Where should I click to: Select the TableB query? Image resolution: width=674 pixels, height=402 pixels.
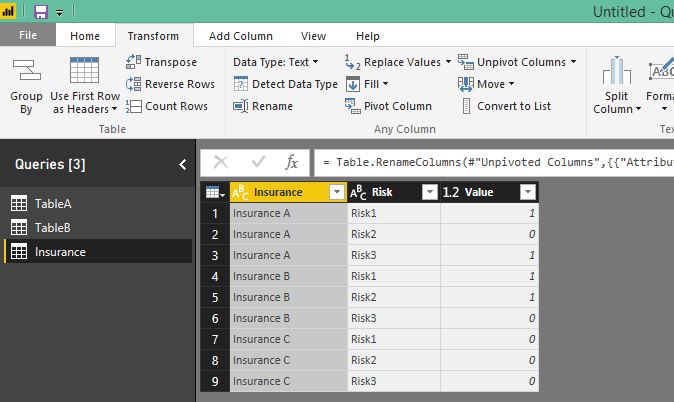point(98,227)
